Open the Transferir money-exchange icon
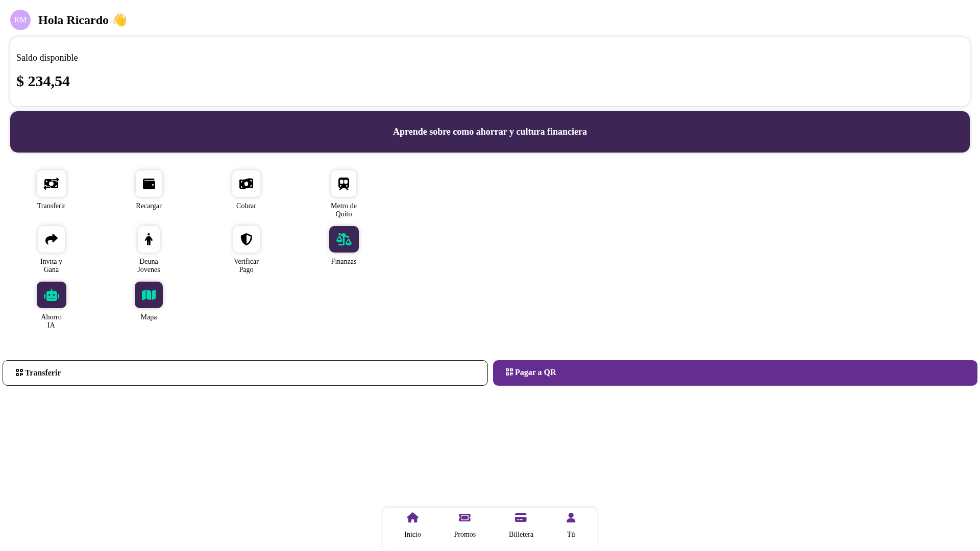This screenshot has width=980, height=551. point(51,184)
